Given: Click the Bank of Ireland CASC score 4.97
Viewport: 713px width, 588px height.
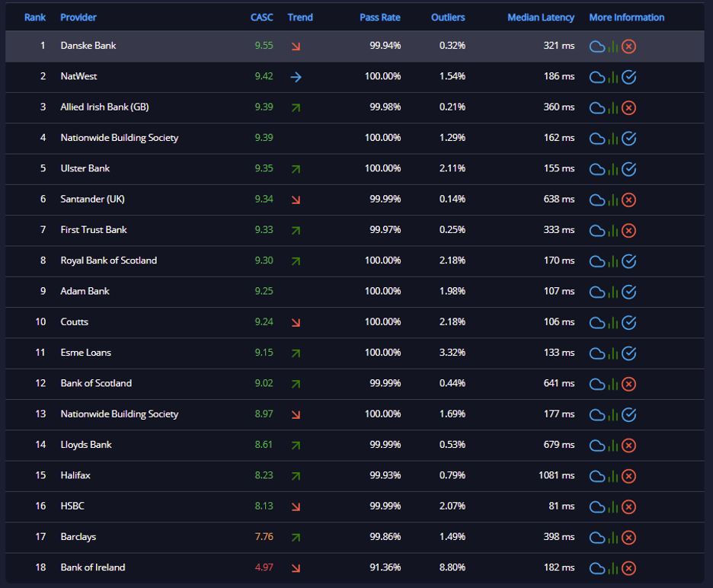Looking at the screenshot, I should tap(264, 567).
